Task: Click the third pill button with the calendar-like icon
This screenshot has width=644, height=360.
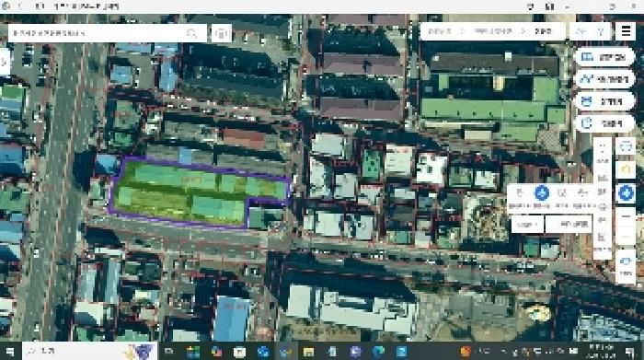Action: (x=605, y=101)
